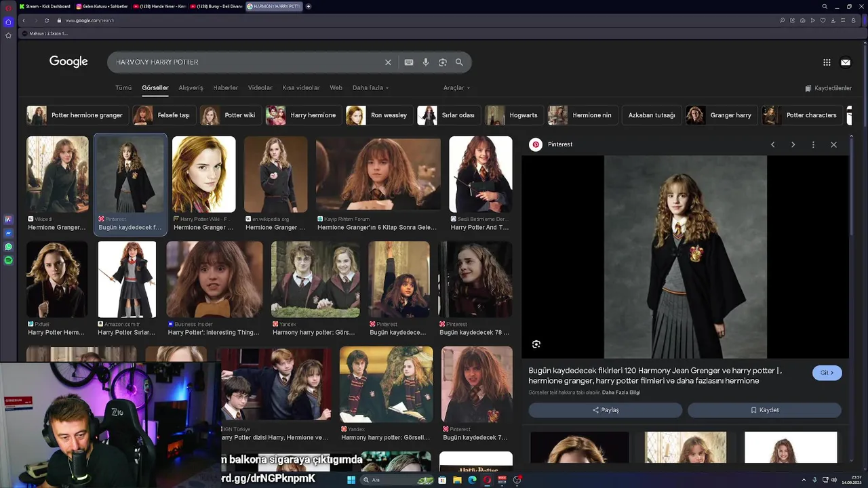Click the Kaydet save button
Screen dimensions: 868x488
pyautogui.click(x=764, y=410)
